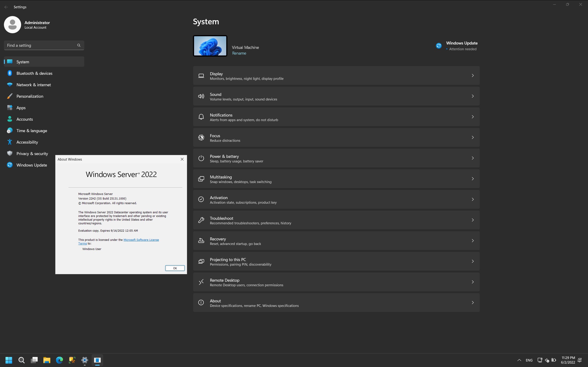The height and width of the screenshot is (367, 588).
Task: Show hidden icons in the system tray
Action: [519, 360]
